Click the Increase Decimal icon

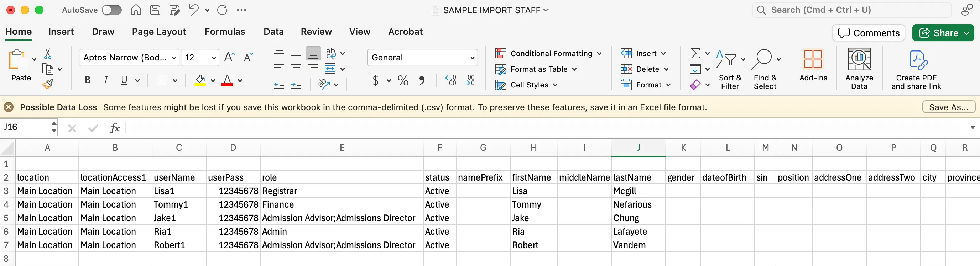[x=451, y=81]
